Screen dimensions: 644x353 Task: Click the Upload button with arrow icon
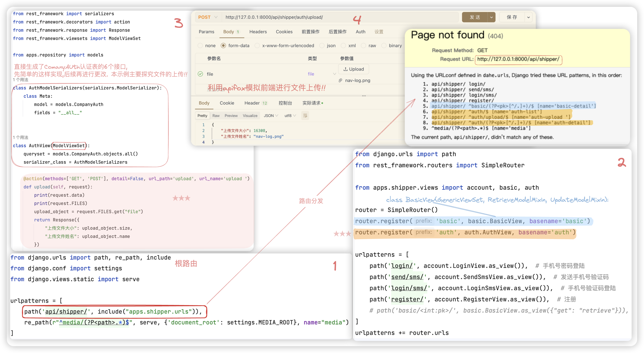click(x=353, y=69)
